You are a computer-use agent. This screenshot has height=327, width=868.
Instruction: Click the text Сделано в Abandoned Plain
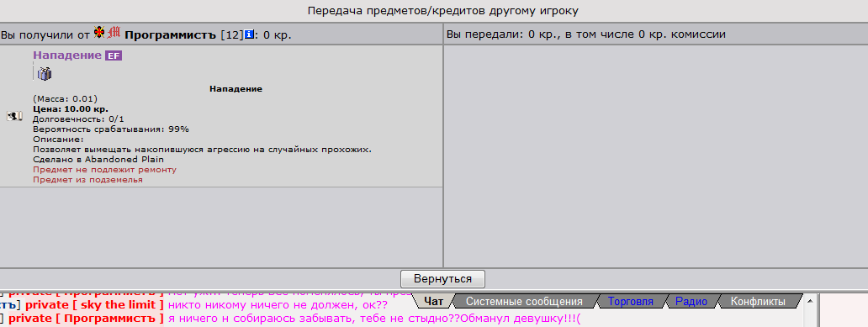tap(98, 160)
